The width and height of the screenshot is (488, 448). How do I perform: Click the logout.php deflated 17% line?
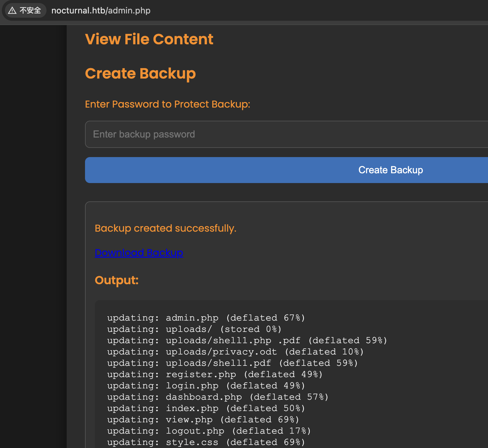coord(209,431)
